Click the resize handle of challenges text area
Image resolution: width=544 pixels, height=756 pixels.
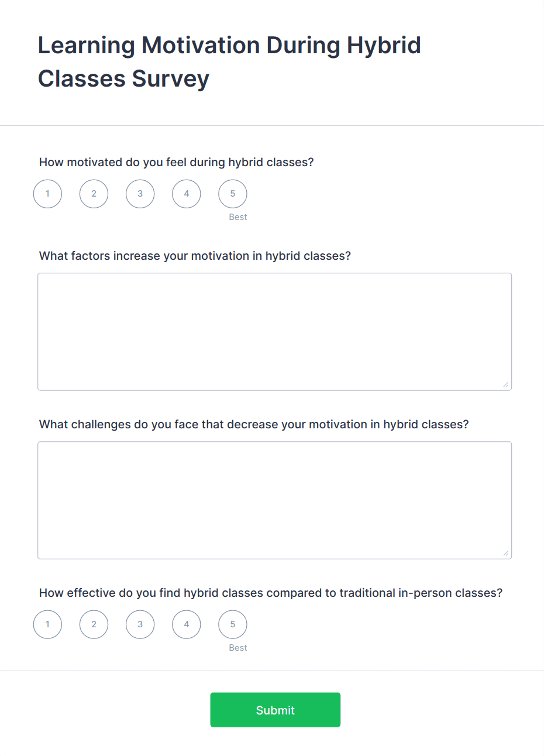tap(507, 552)
